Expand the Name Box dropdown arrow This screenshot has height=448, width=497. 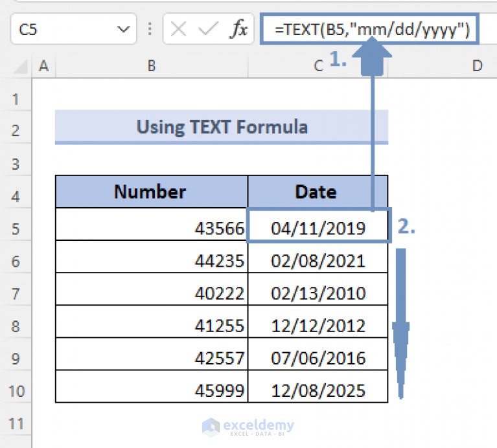click(123, 29)
